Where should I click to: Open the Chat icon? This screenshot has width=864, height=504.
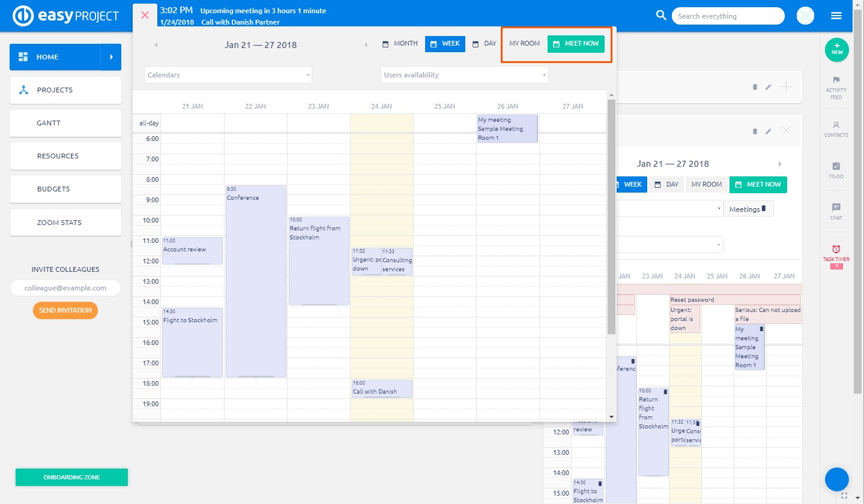[836, 208]
